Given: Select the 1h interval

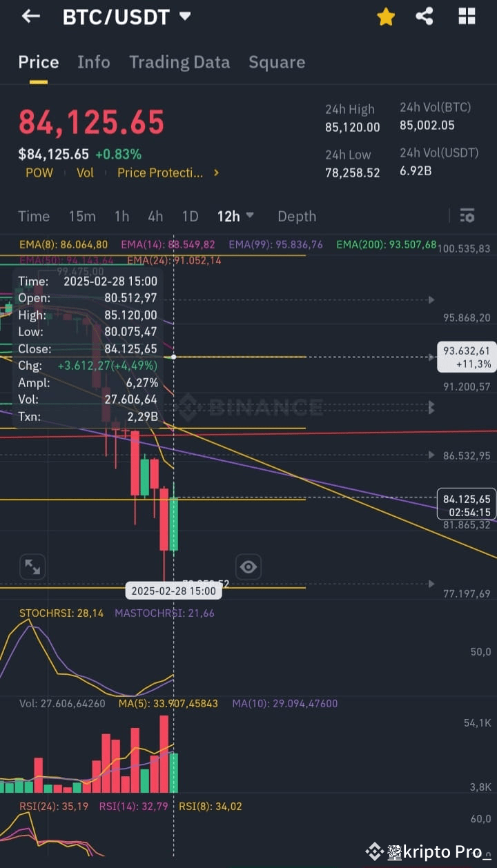Looking at the screenshot, I should point(121,216).
